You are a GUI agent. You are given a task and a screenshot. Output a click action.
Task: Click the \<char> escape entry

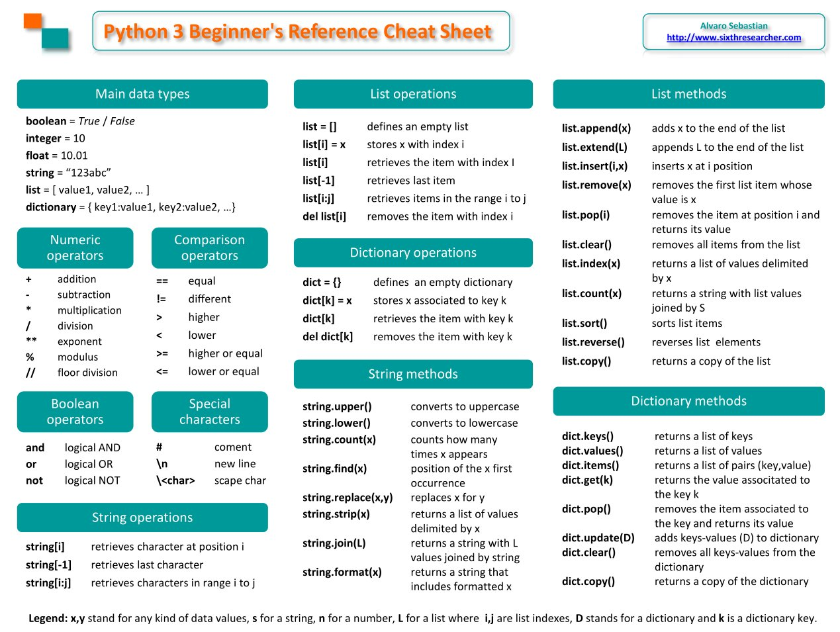click(175, 480)
